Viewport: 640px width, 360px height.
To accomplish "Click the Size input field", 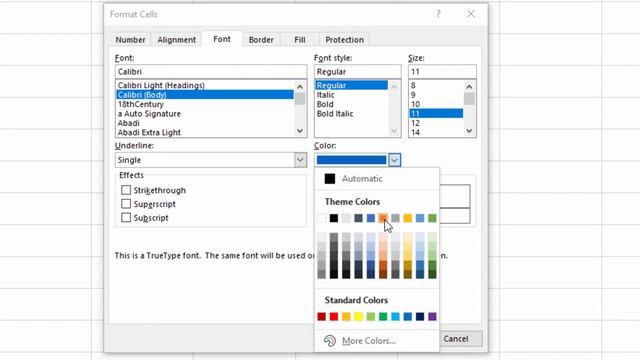I will 442,71.
